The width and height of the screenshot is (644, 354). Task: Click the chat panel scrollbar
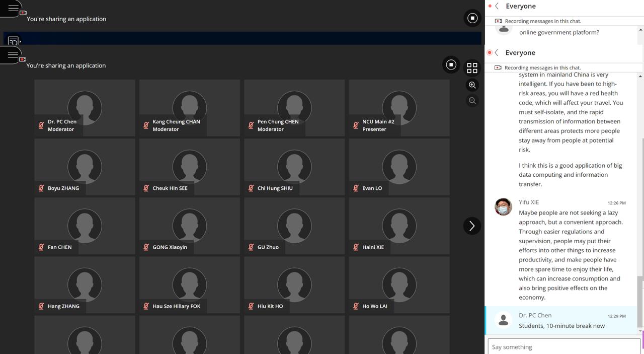coord(640,201)
